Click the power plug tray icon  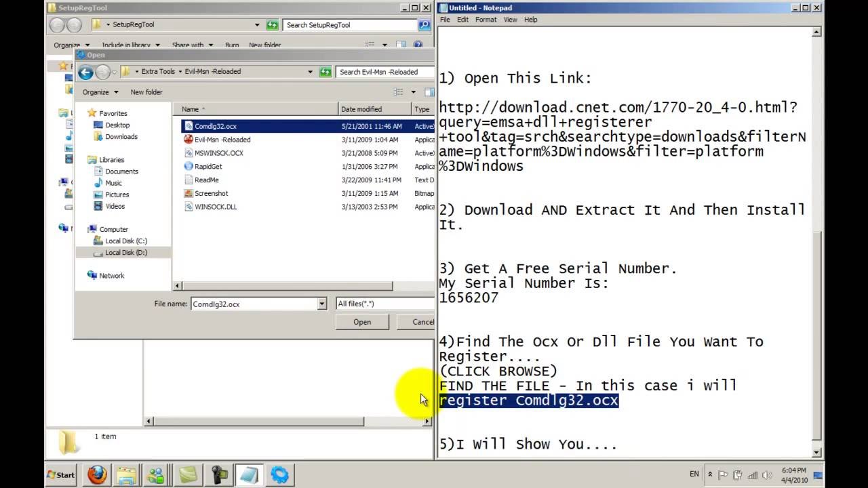737,474
